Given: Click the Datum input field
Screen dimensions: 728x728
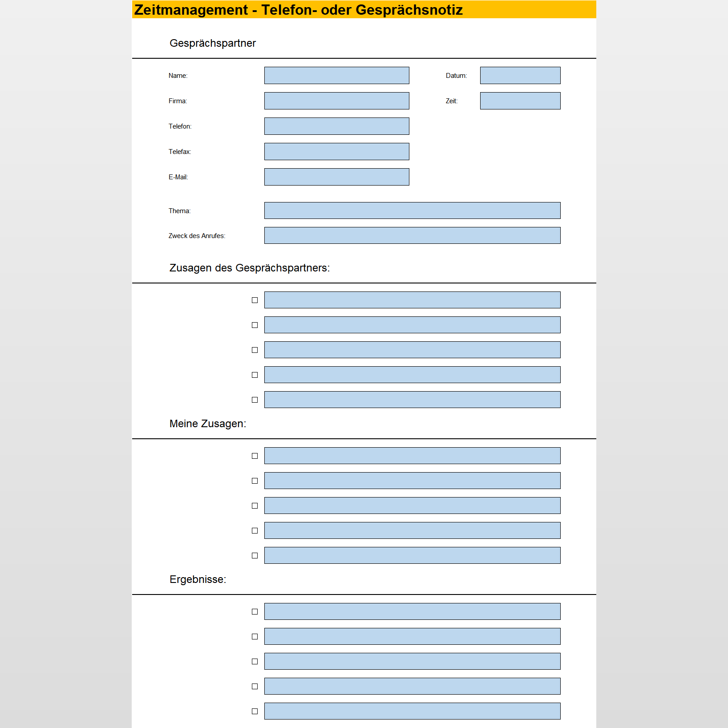Looking at the screenshot, I should (520, 76).
